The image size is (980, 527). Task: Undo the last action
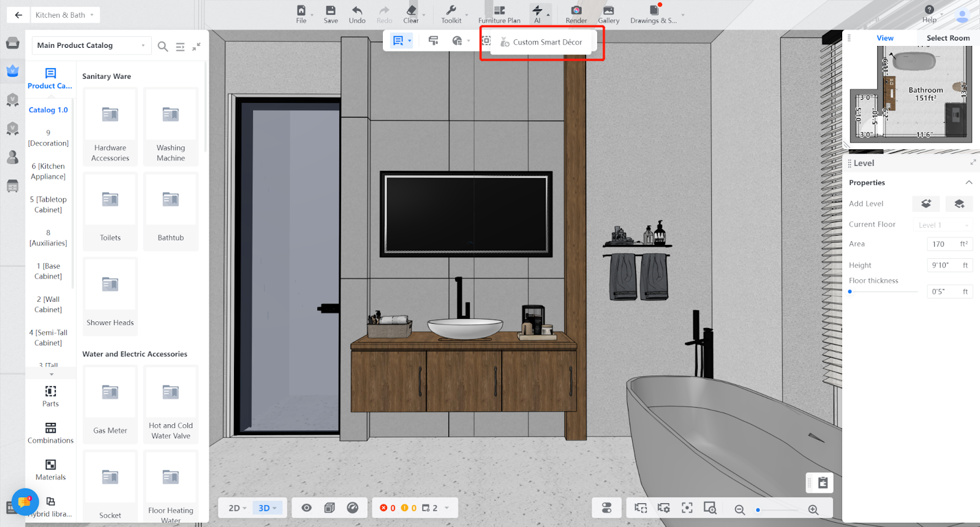pyautogui.click(x=357, y=14)
